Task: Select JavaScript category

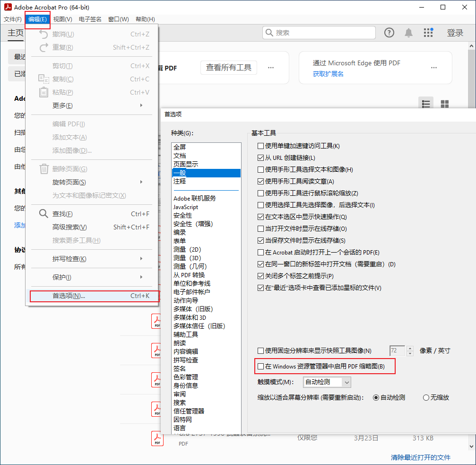Action: tap(206, 207)
